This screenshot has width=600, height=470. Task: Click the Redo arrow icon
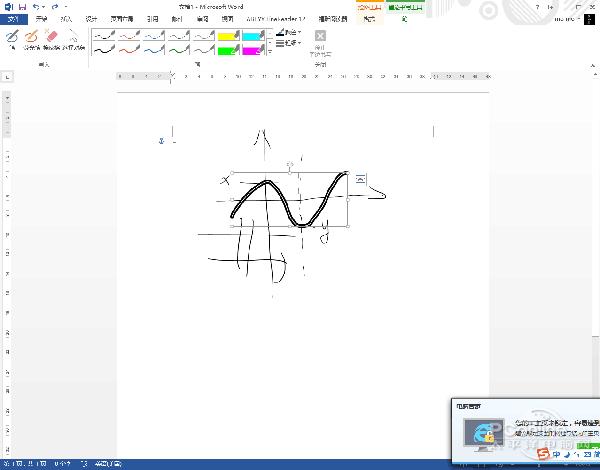click(x=55, y=7)
